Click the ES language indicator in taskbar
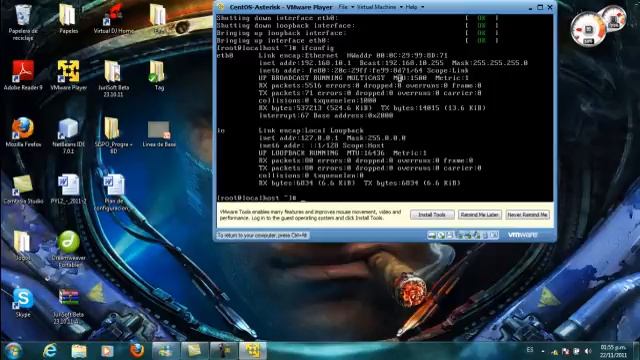The image size is (640, 360). pyautogui.click(x=530, y=350)
